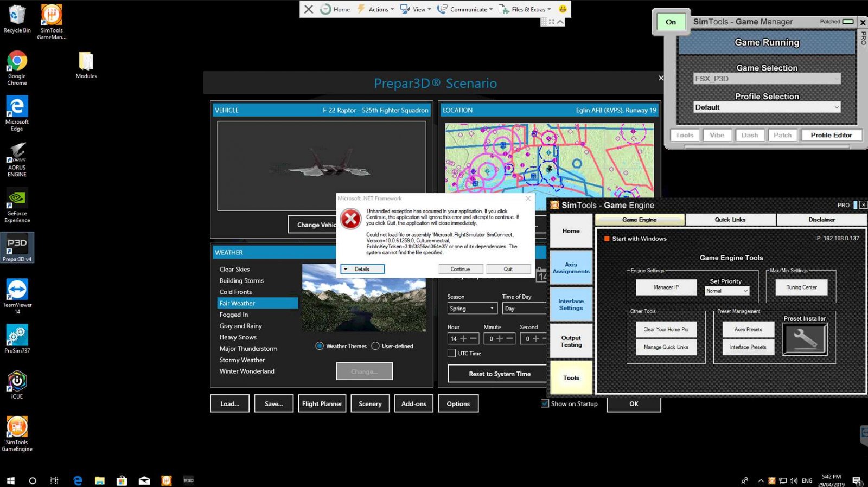Open the Flight Planner
Viewport: 868px width, 487px height.
coord(322,403)
